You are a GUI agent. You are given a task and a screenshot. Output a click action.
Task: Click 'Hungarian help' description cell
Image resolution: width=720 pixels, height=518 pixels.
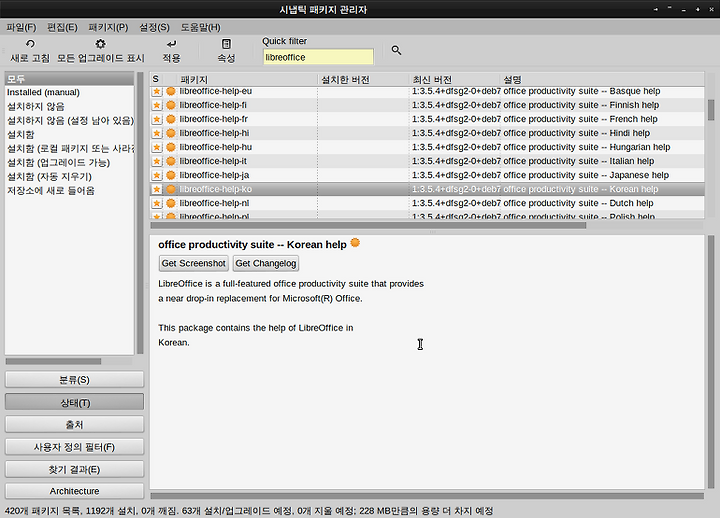[x=587, y=147]
